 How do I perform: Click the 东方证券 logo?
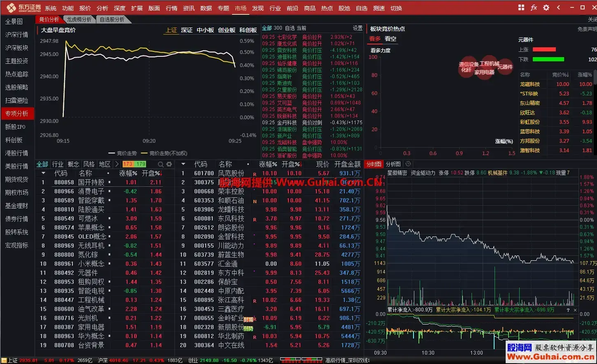click(x=24, y=8)
